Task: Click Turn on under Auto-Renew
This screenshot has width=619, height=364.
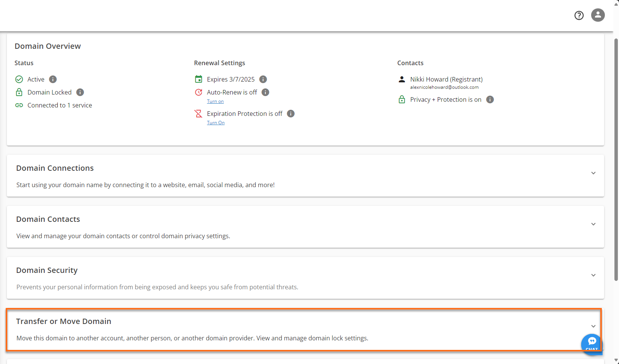Action: [x=215, y=101]
